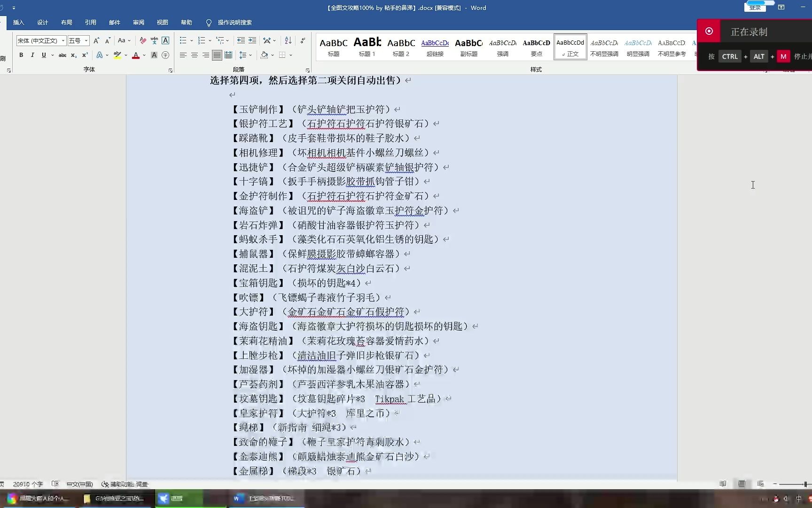The image size is (812, 508).
Task: Toggle underline formatting
Action: pos(44,55)
